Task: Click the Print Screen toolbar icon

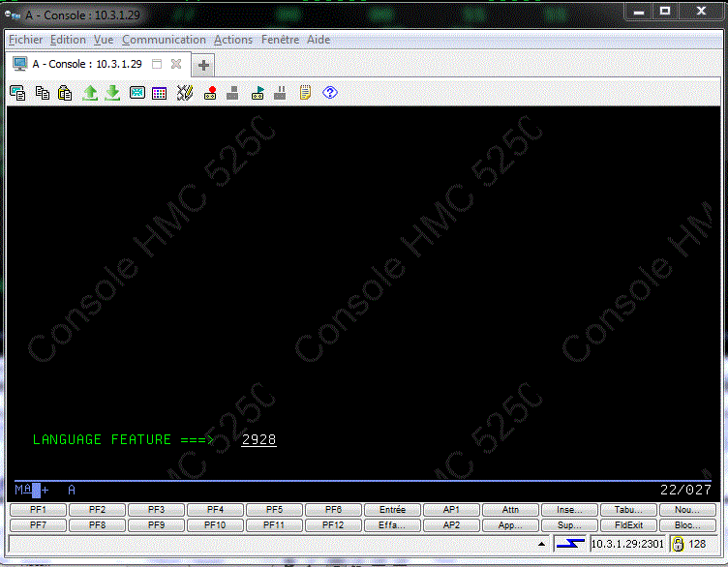Action: point(17,93)
